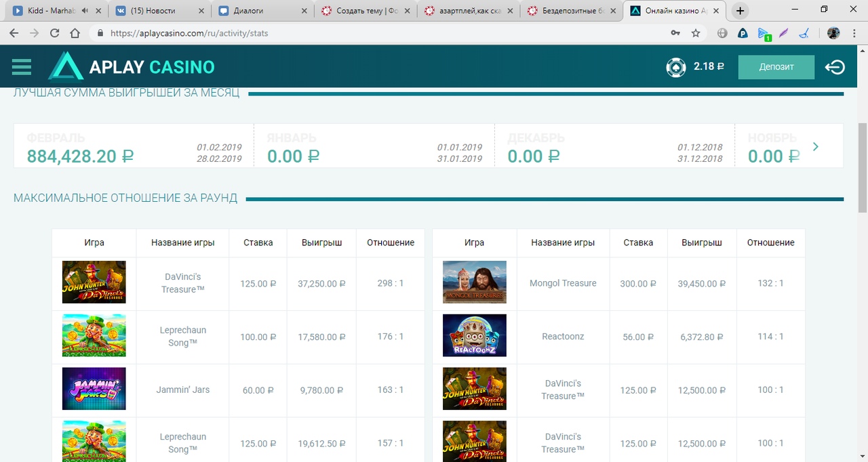868x462 pixels.
Task: Click the poker chip balance icon
Action: tap(676, 67)
